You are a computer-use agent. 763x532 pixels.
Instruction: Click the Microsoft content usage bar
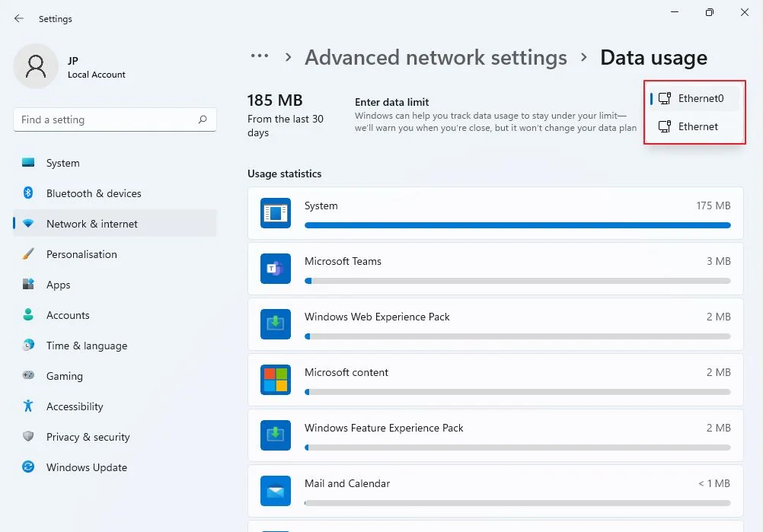(517, 391)
